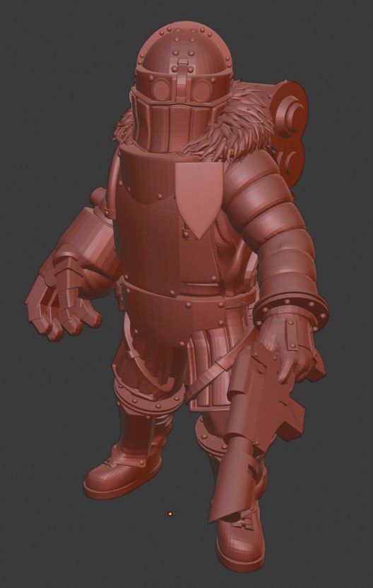This screenshot has height=588, width=373.
Task: Click the orange object origin dot
Action: [170, 514]
